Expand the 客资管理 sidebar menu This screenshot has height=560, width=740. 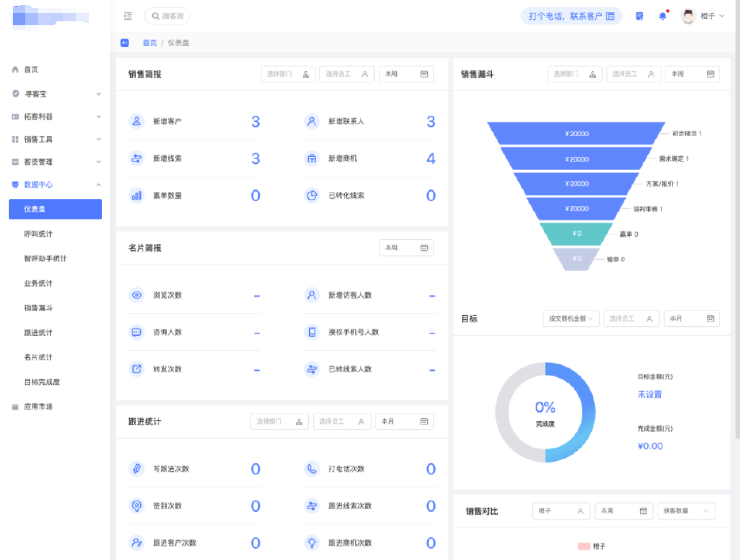click(55, 162)
